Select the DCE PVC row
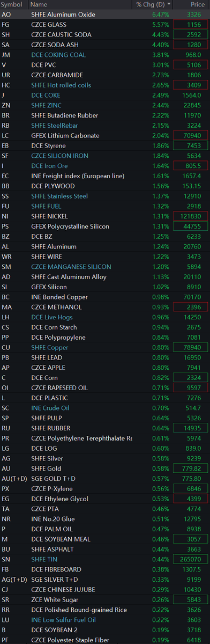 click(x=105, y=65)
